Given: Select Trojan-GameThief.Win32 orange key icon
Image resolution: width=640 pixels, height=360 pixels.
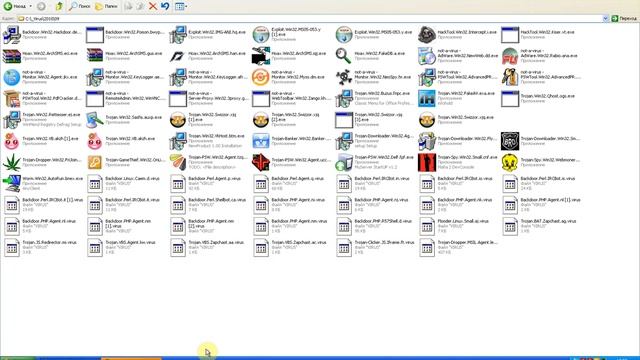Looking at the screenshot, I should coord(95,162).
